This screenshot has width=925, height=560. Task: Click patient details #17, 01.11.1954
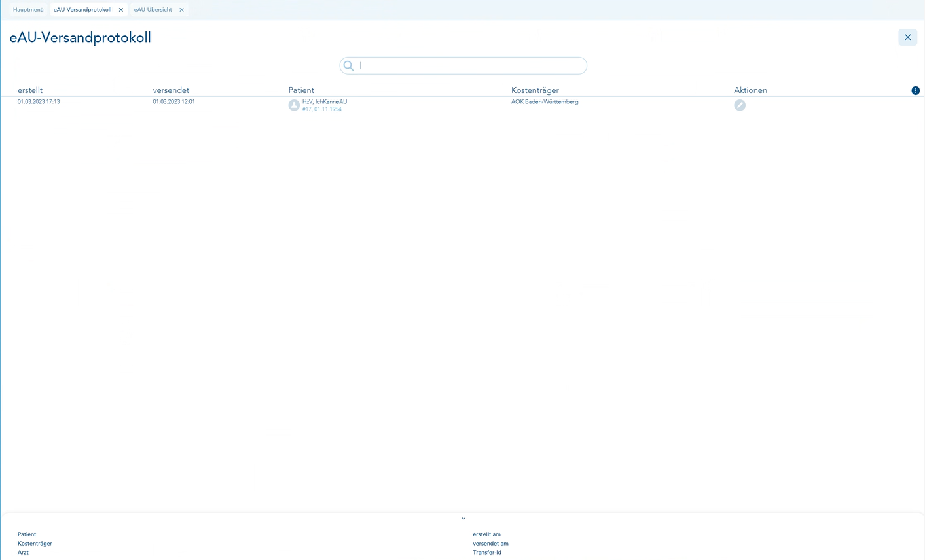pyautogui.click(x=322, y=109)
